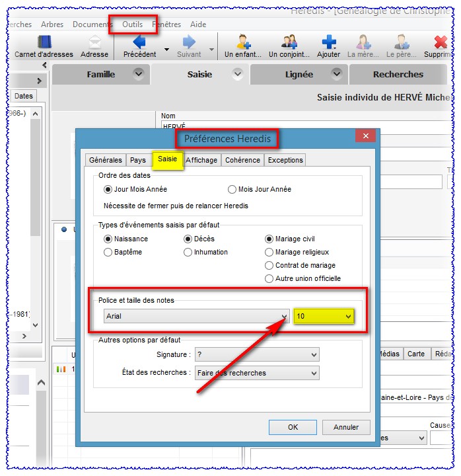
Task: Go forward with the Suivant arrow
Action: tap(189, 42)
